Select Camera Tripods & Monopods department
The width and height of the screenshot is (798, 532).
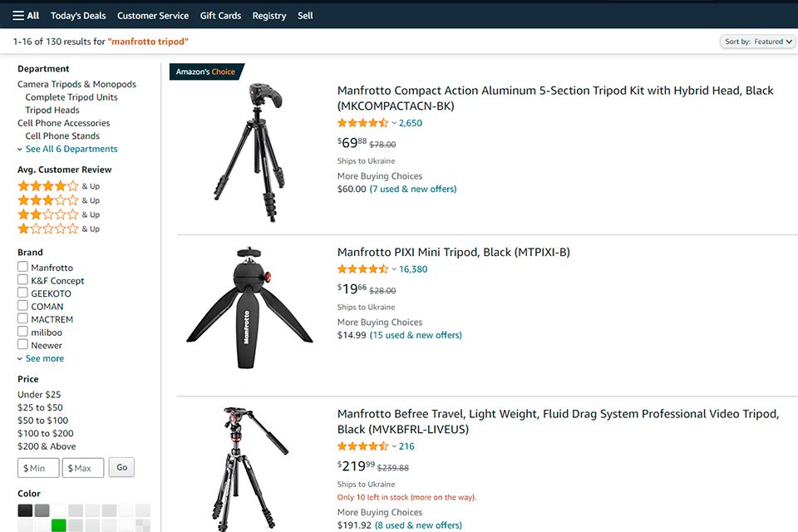pyautogui.click(x=76, y=84)
